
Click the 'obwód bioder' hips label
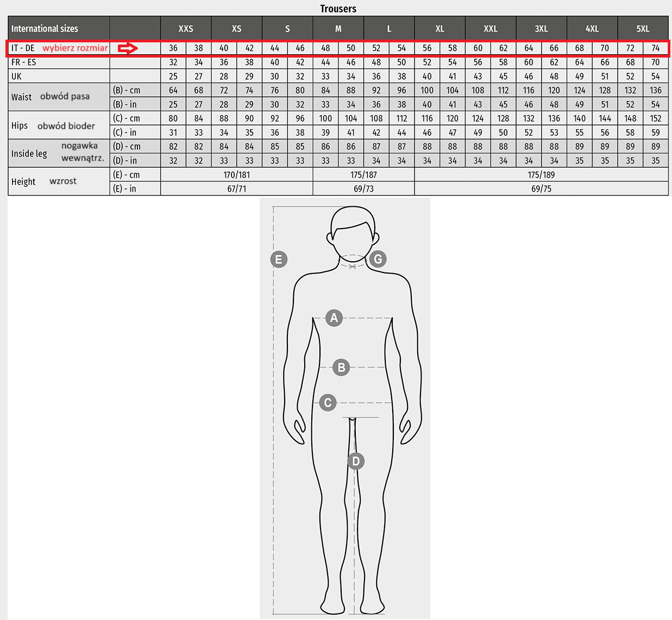coord(66,126)
